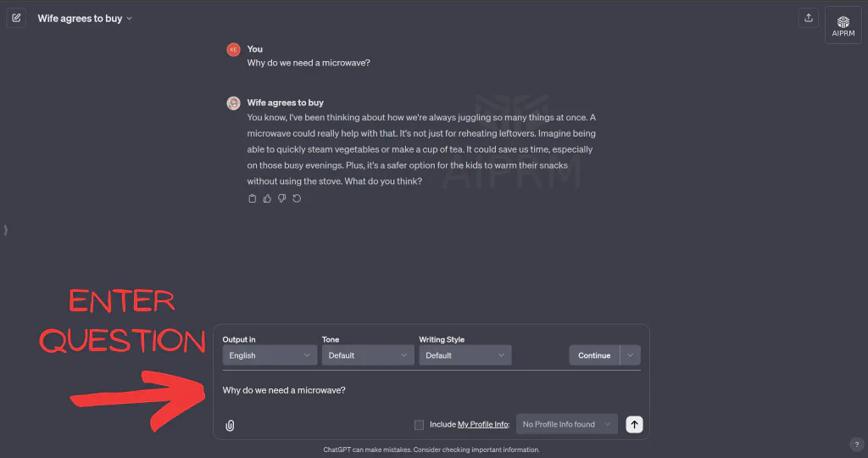Attach a file with paperclip icon
This screenshot has width=868, height=458.
230,425
